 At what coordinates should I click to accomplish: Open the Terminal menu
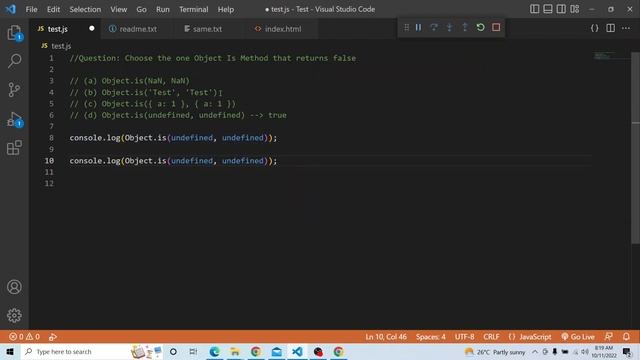pos(193,9)
